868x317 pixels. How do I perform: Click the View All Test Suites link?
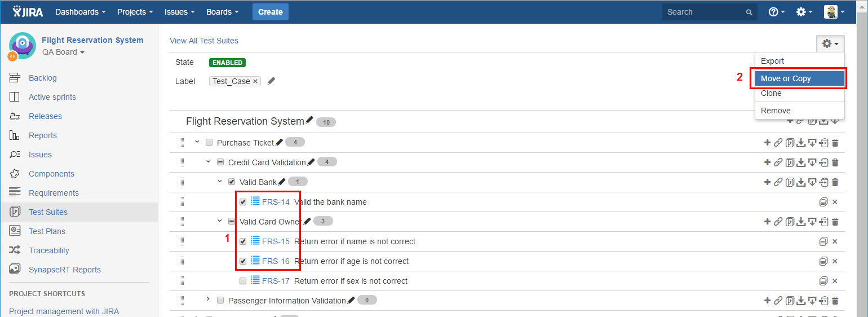coord(204,41)
